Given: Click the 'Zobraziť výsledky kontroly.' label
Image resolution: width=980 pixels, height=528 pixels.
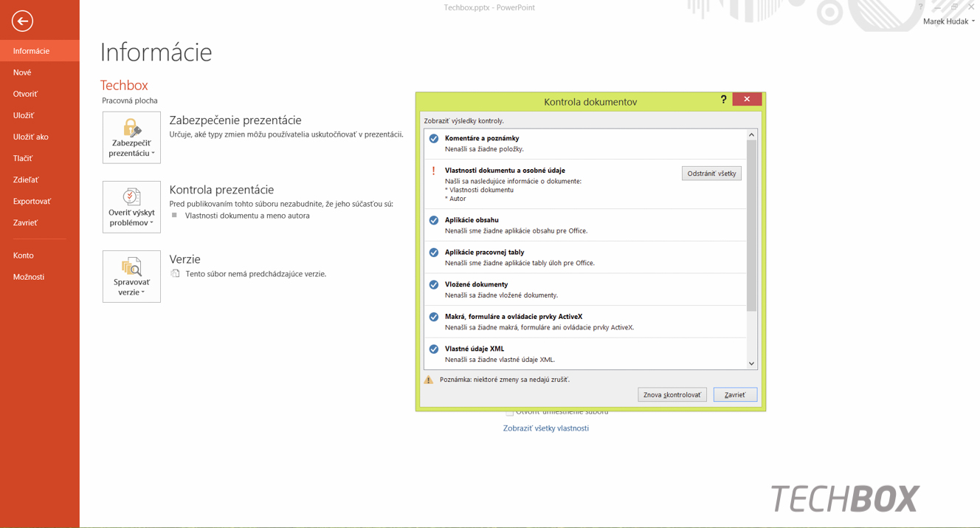Looking at the screenshot, I should pyautogui.click(x=464, y=121).
